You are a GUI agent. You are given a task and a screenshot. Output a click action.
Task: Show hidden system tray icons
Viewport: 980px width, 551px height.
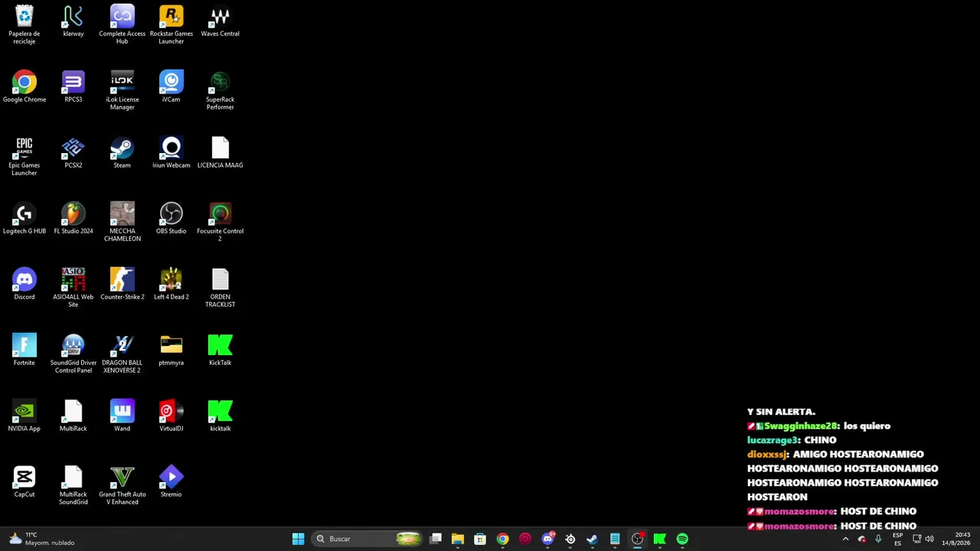point(845,539)
